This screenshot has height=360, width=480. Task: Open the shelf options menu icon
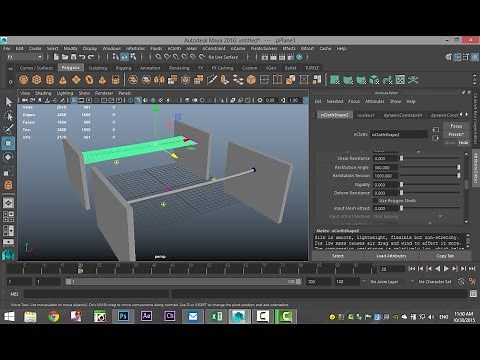click(x=10, y=81)
